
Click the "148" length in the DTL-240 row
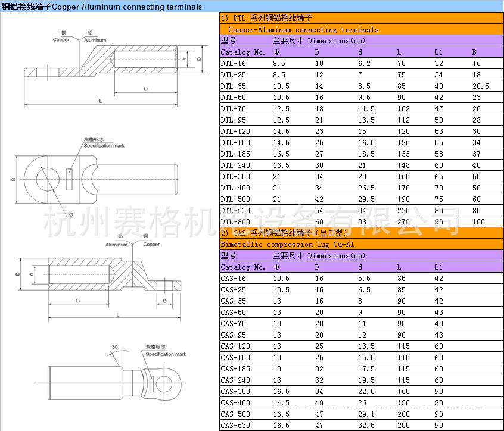coord(403,165)
